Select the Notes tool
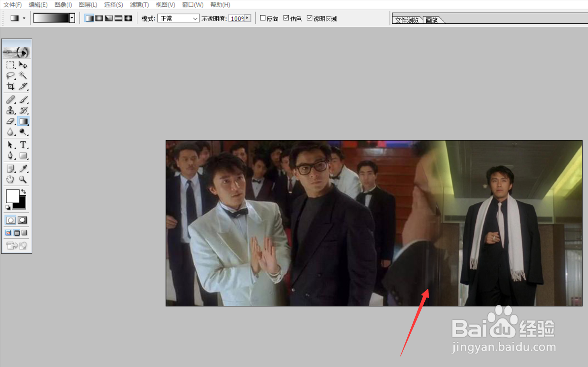588x367 pixels. click(x=11, y=169)
